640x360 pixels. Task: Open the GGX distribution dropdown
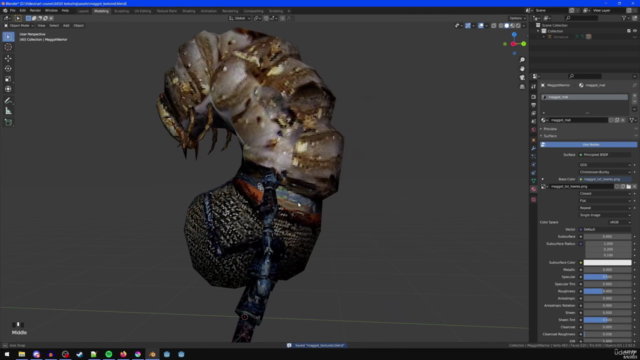click(x=605, y=165)
